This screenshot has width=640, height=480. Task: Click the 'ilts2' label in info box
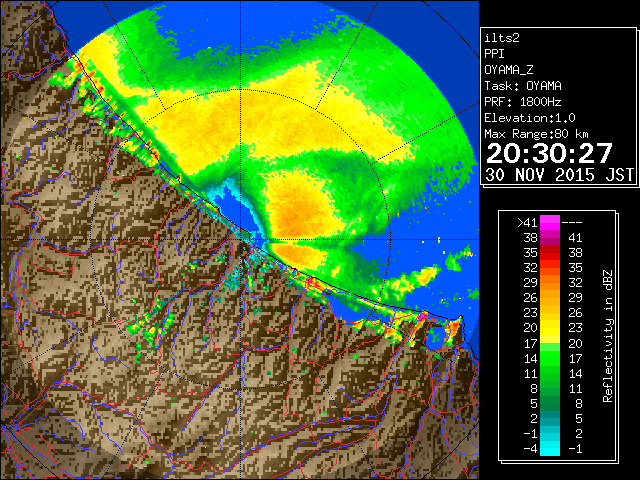(x=502, y=38)
